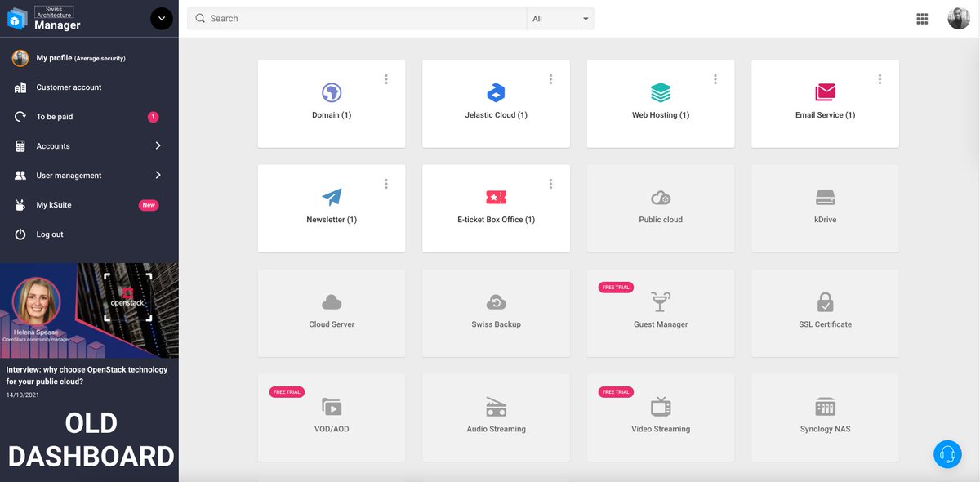Open the Jelastic Cloud product icon
980x482 pixels.
(x=496, y=92)
